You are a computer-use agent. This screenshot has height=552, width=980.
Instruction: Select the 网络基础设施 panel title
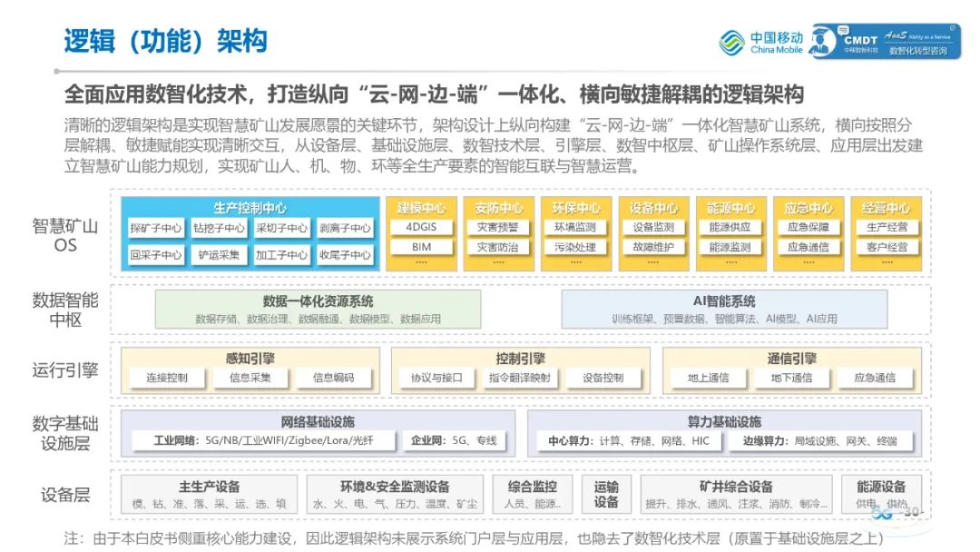(x=318, y=422)
